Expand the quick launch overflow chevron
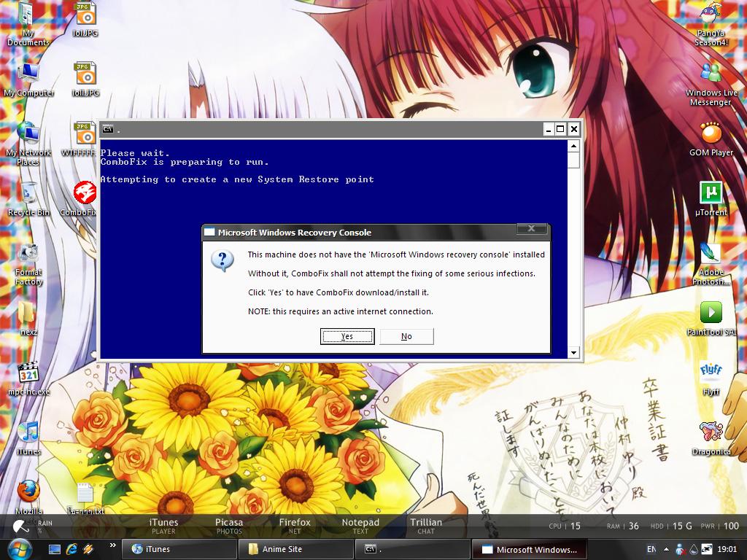 click(x=113, y=545)
